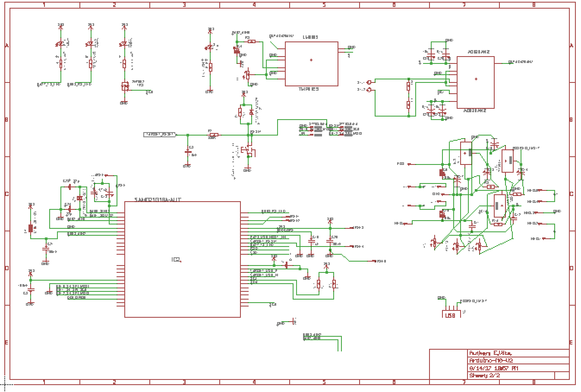The width and height of the screenshot is (581, 392).
Task: Select the ferrite inductor symbol below the 3V3 supply
Action: [x=31, y=228]
